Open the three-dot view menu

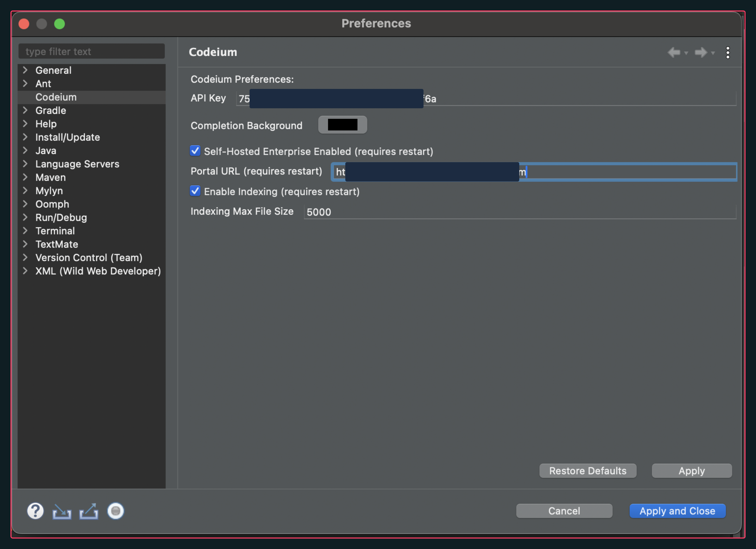(x=728, y=53)
